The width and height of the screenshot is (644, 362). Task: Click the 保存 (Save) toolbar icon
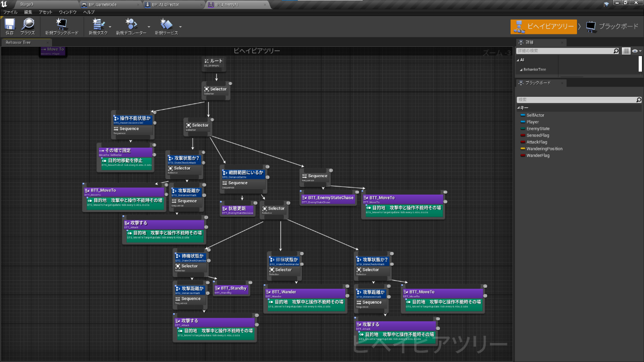(x=9, y=24)
